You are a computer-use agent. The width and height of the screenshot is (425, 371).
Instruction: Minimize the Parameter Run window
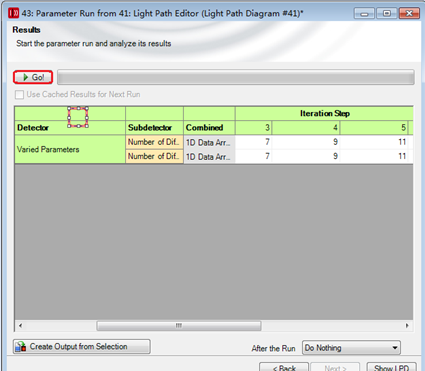pyautogui.click(x=364, y=14)
